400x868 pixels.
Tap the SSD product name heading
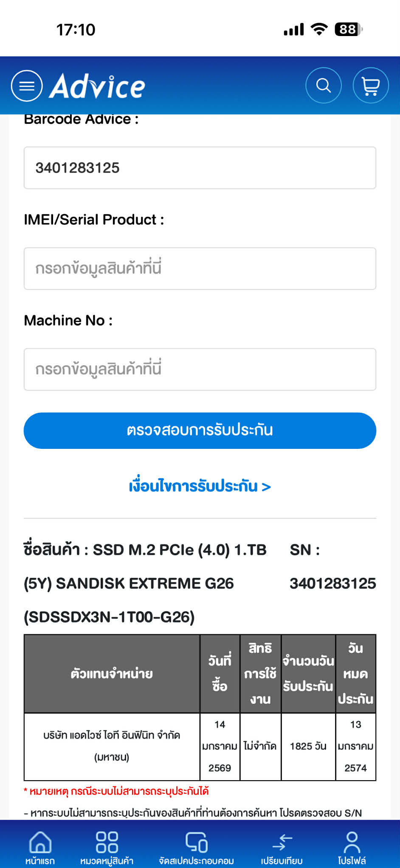(145, 583)
